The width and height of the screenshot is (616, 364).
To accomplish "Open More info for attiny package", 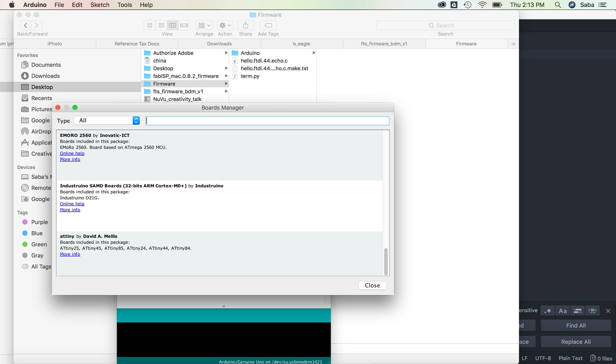I will (70, 254).
